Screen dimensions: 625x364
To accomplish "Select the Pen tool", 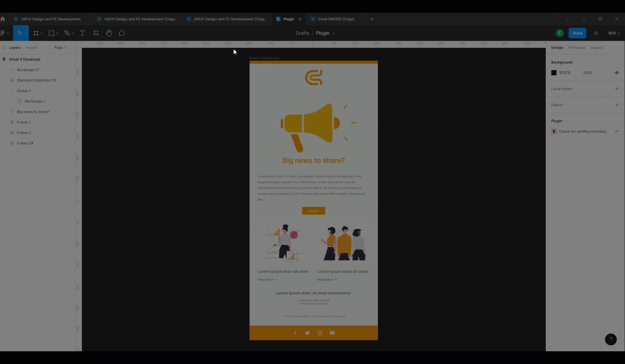I will click(x=67, y=33).
